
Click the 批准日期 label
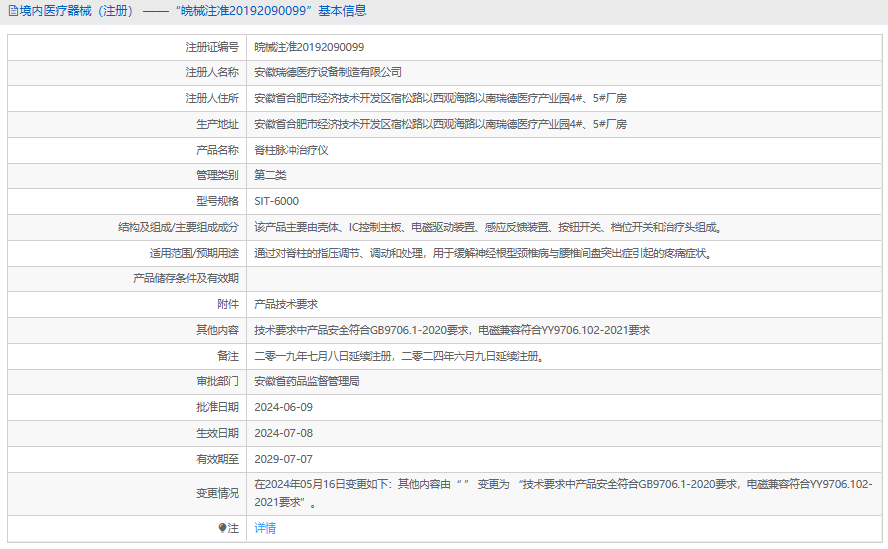pos(217,407)
